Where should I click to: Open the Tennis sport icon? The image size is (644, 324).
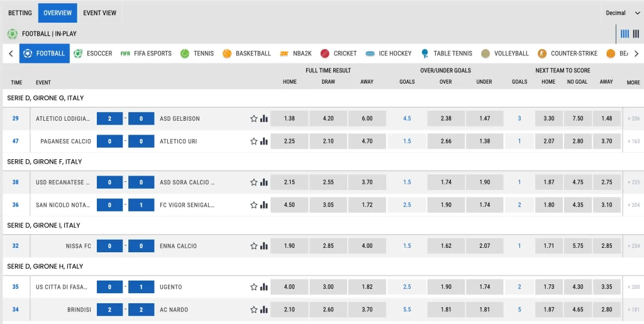pos(185,53)
